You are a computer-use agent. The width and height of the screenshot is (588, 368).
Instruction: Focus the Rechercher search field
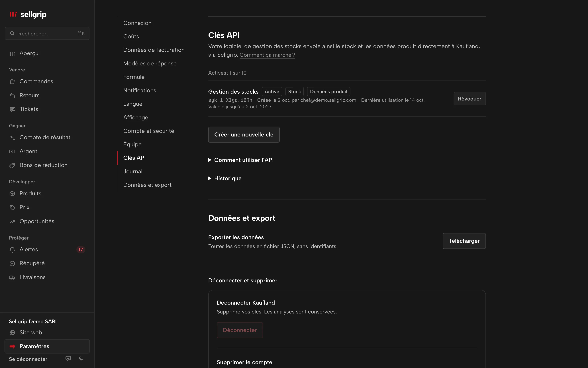47,33
